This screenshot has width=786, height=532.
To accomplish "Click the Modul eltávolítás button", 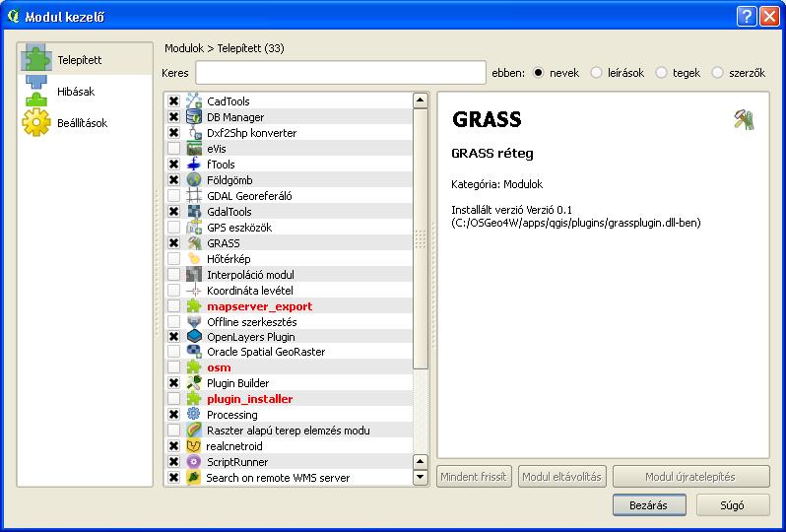I will pos(562,477).
